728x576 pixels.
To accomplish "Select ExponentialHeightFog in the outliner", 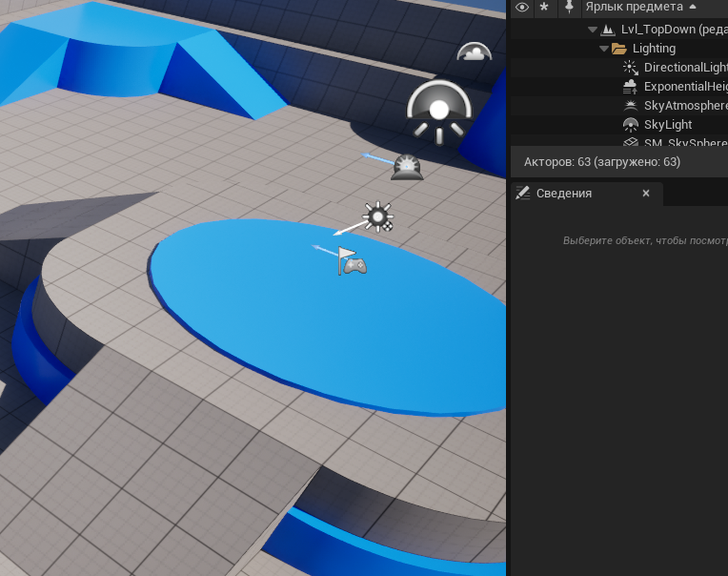I will [619, 87].
